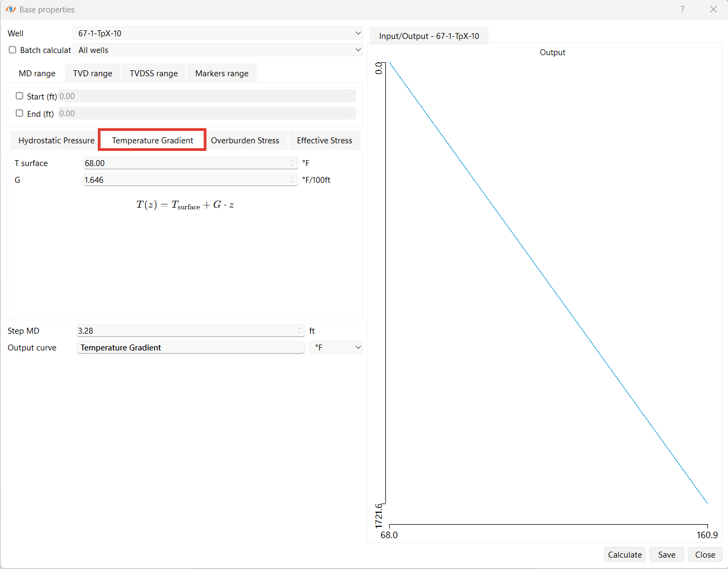Increase the G gradient value spinner

tap(292, 177)
